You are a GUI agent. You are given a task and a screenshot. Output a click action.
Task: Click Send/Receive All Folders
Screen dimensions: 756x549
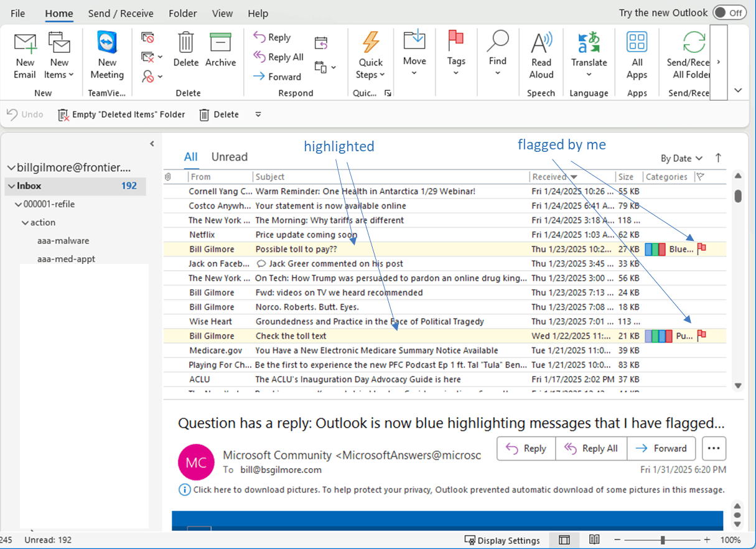pyautogui.click(x=688, y=56)
